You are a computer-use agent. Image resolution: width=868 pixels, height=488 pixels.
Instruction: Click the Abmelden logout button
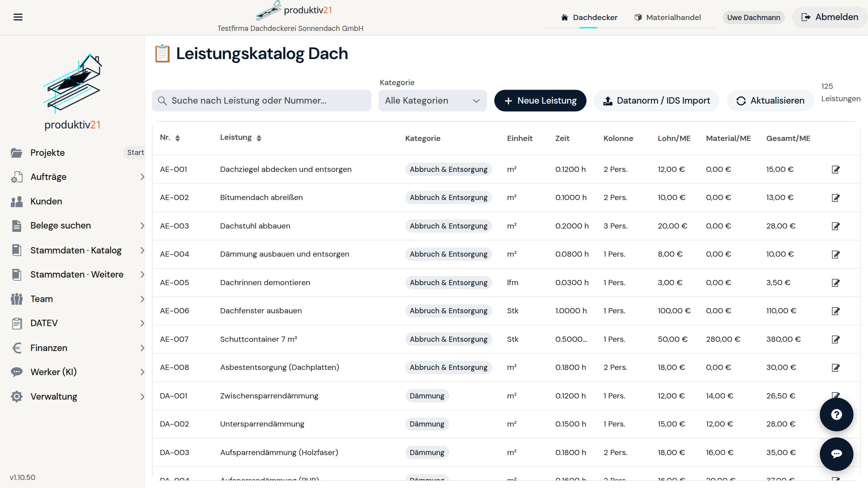pyautogui.click(x=829, y=17)
